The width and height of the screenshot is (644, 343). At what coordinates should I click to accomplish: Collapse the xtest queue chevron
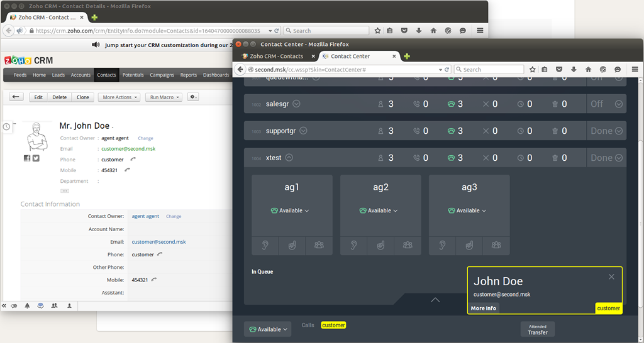[289, 158]
